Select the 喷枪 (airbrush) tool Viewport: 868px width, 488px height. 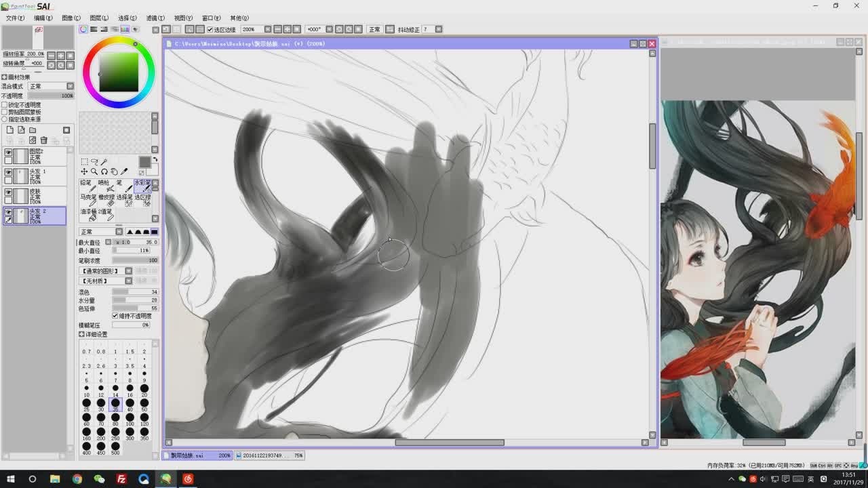click(105, 185)
